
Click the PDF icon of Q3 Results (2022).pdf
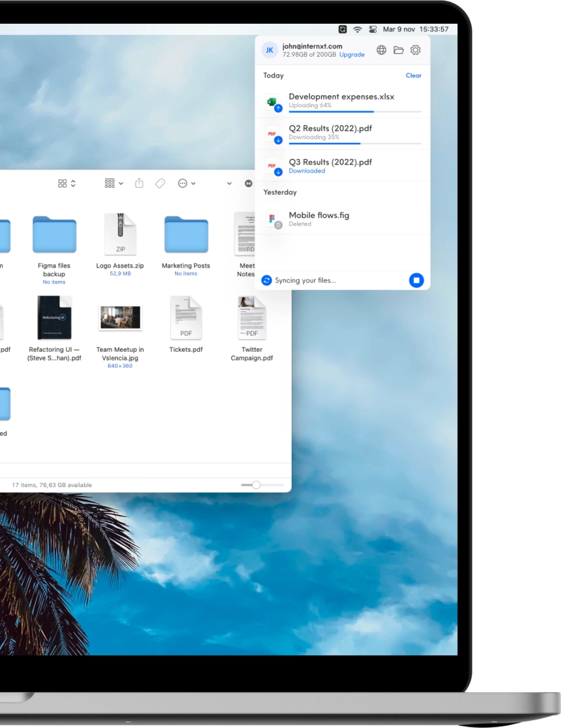(x=272, y=166)
